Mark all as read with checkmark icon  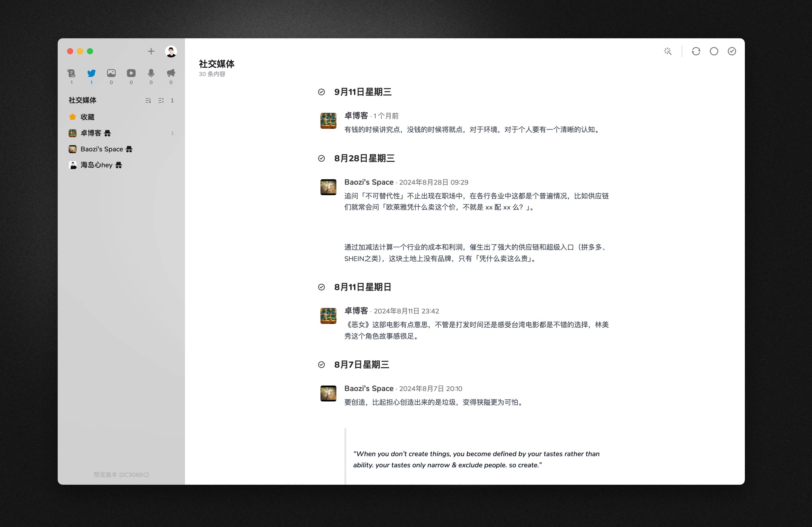[x=731, y=51]
